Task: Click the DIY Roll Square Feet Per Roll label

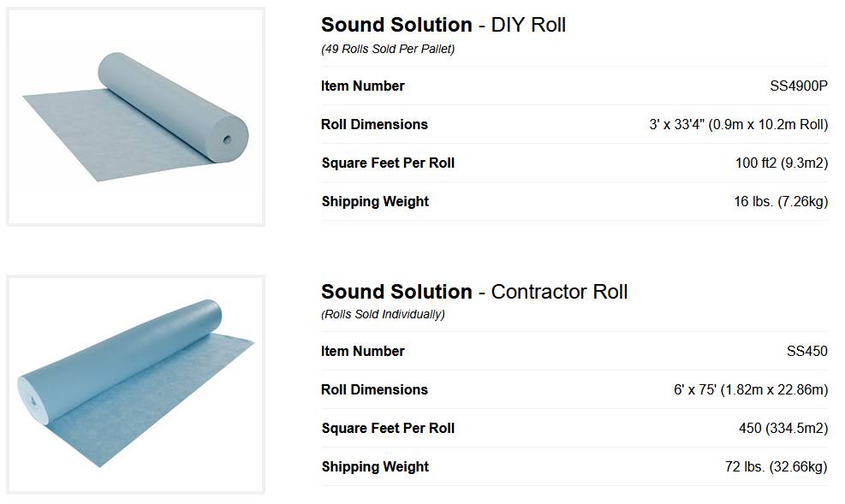Action: coord(388,163)
